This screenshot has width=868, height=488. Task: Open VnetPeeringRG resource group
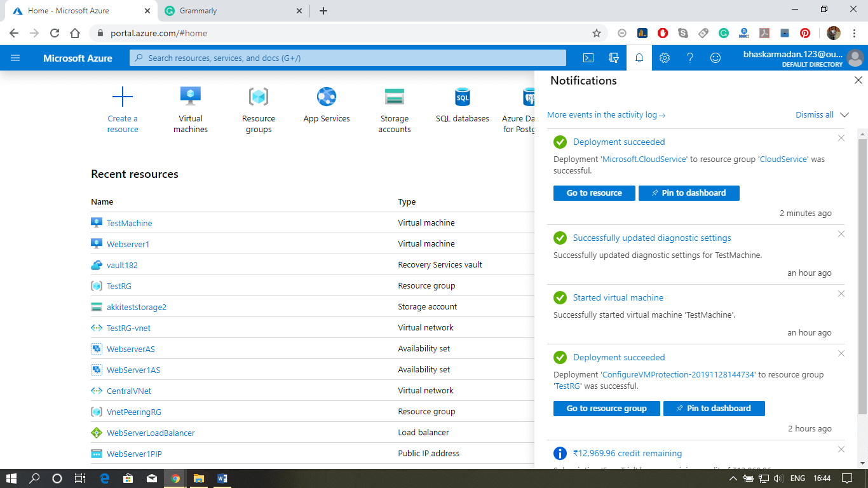pos(134,412)
